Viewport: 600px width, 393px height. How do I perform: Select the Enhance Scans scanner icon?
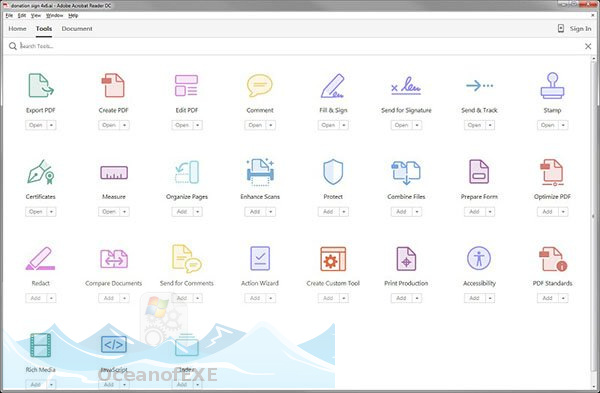[260, 172]
